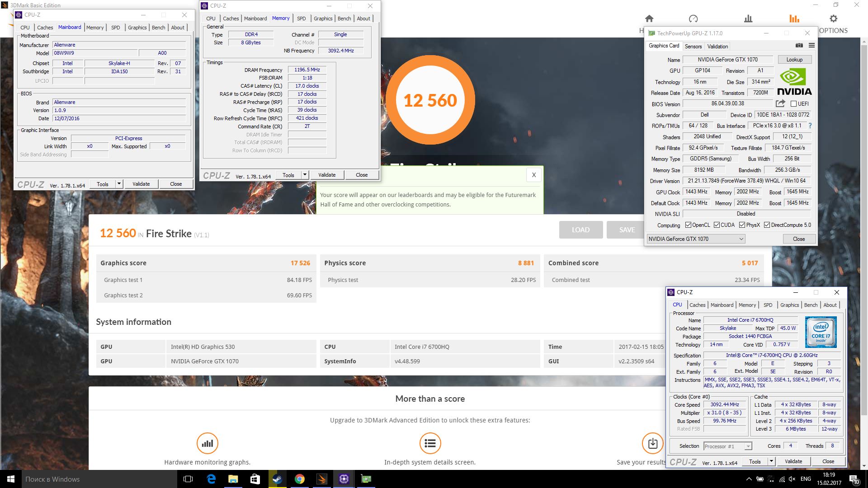Viewport: 868px width, 488px height.
Task: Open SPD tab in CPU-Z Memory window
Action: pos(302,19)
